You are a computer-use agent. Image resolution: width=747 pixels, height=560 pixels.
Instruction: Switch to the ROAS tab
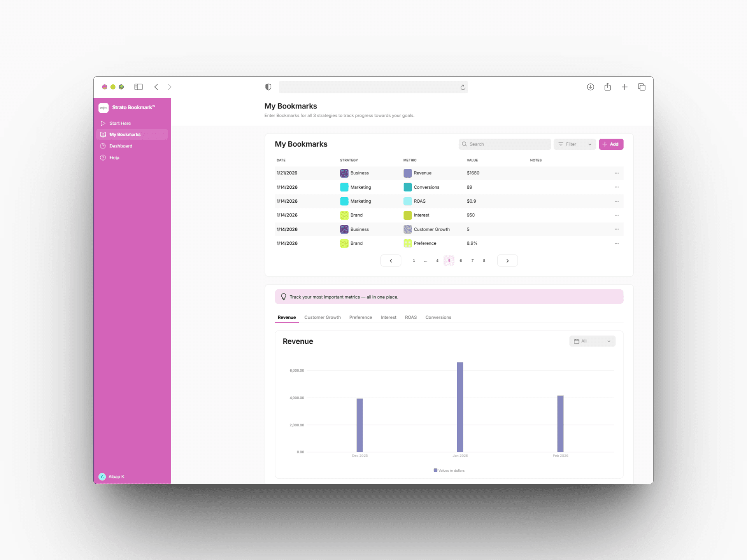410,318
